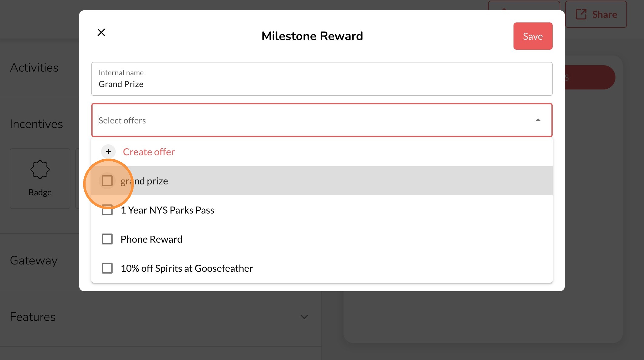The width and height of the screenshot is (644, 360).
Task: Open the Activities section
Action: tap(34, 67)
